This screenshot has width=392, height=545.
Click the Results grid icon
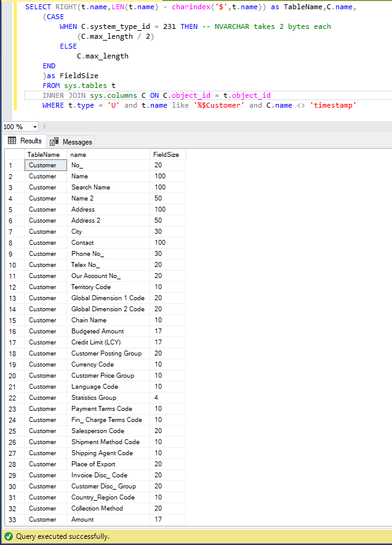point(12,140)
